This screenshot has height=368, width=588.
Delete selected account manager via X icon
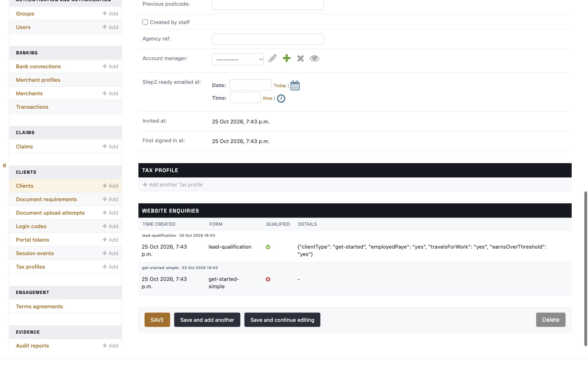tap(301, 58)
